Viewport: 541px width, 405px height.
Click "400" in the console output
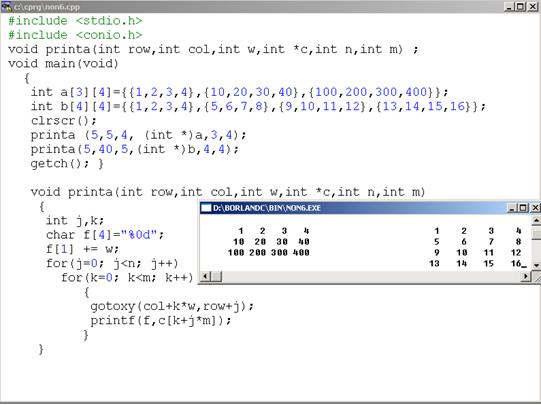pos(301,253)
